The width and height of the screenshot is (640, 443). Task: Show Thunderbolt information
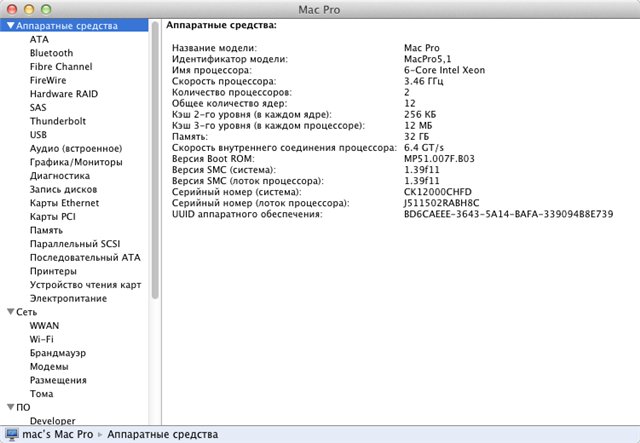(x=58, y=121)
